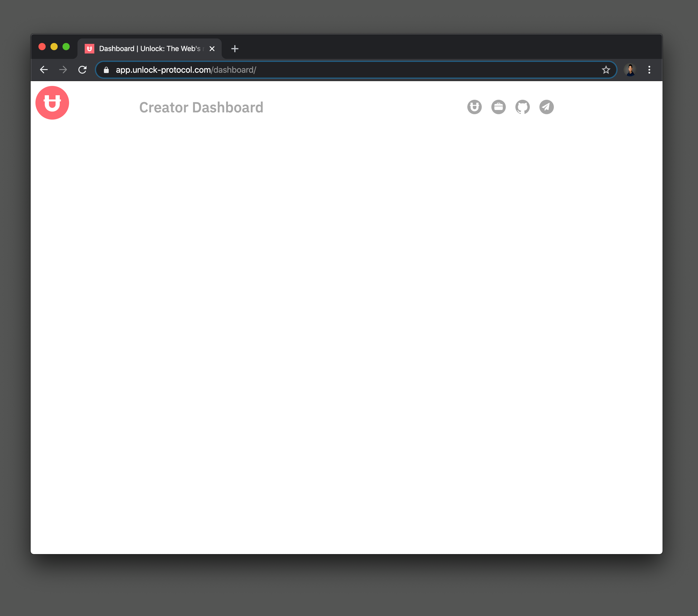Viewport: 698px width, 616px height.
Task: Go back to previous page
Action: coord(44,70)
